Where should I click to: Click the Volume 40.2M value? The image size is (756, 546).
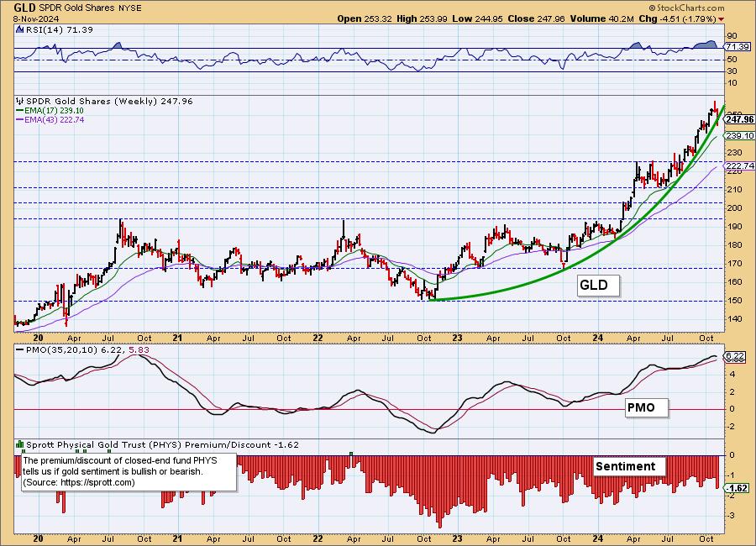(601, 18)
